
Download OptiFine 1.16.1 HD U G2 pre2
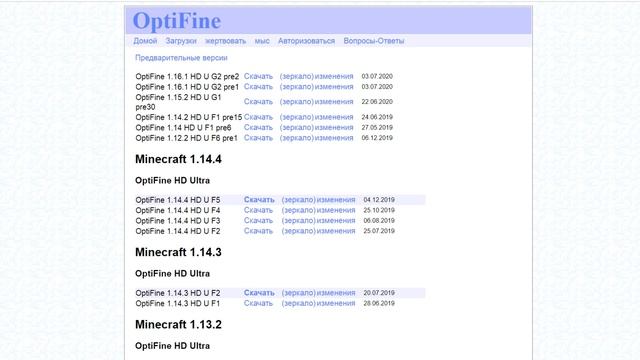[258, 76]
